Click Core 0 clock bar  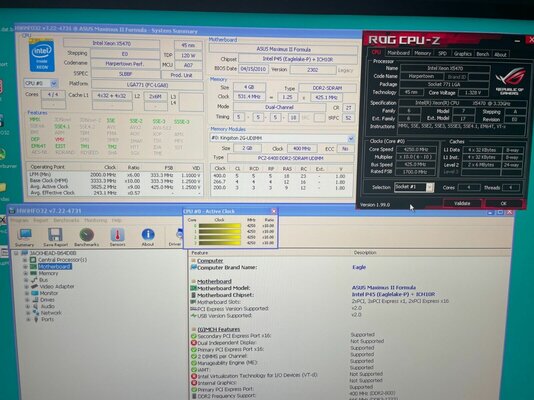point(219,226)
